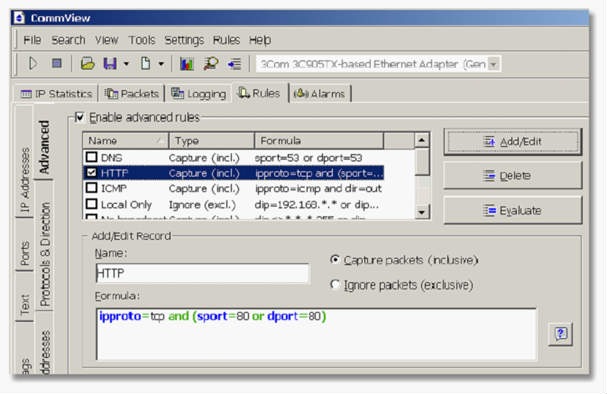Click the blue arrow list toolbar icon
This screenshot has width=607, height=394.
(x=235, y=64)
